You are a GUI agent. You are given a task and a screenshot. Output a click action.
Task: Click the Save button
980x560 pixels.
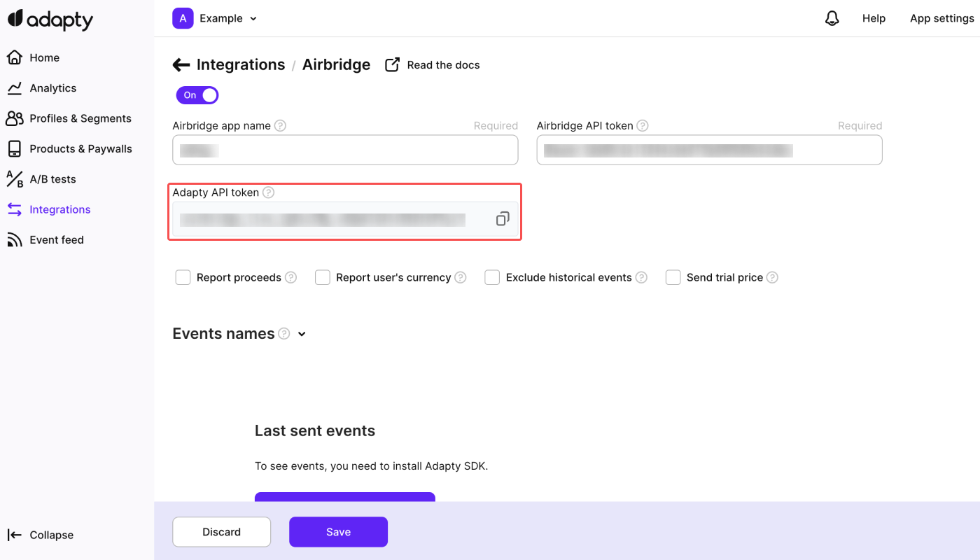338,532
